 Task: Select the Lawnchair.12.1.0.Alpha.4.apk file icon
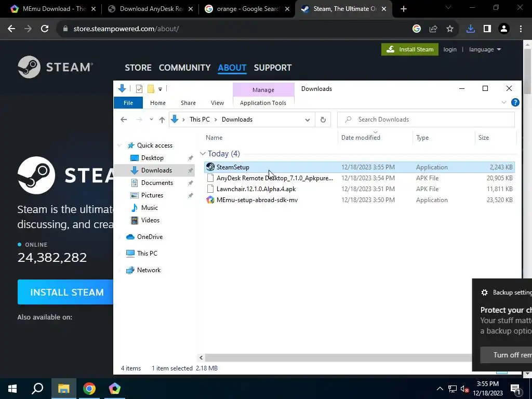(x=210, y=189)
